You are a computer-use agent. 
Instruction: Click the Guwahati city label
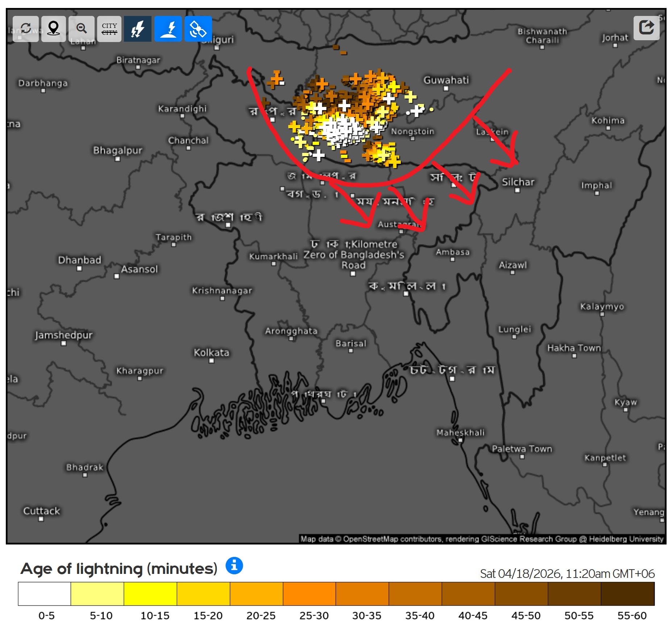click(x=446, y=80)
